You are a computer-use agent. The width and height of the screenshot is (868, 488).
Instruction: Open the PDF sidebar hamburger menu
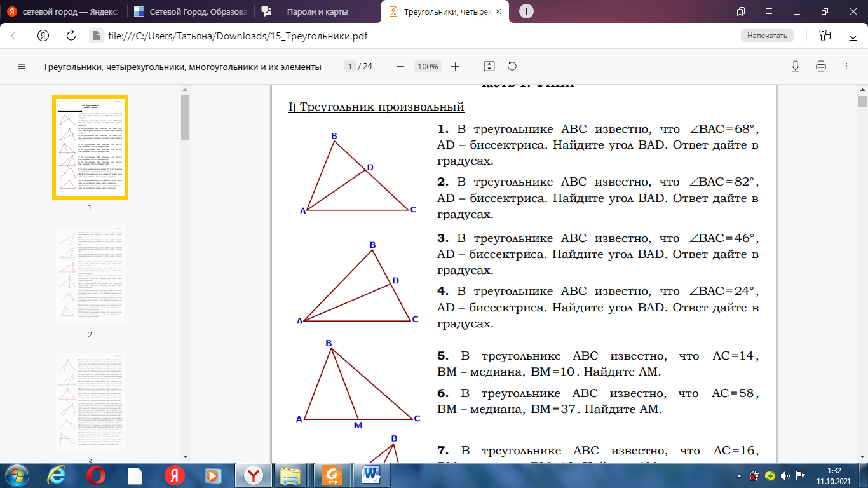tap(22, 66)
